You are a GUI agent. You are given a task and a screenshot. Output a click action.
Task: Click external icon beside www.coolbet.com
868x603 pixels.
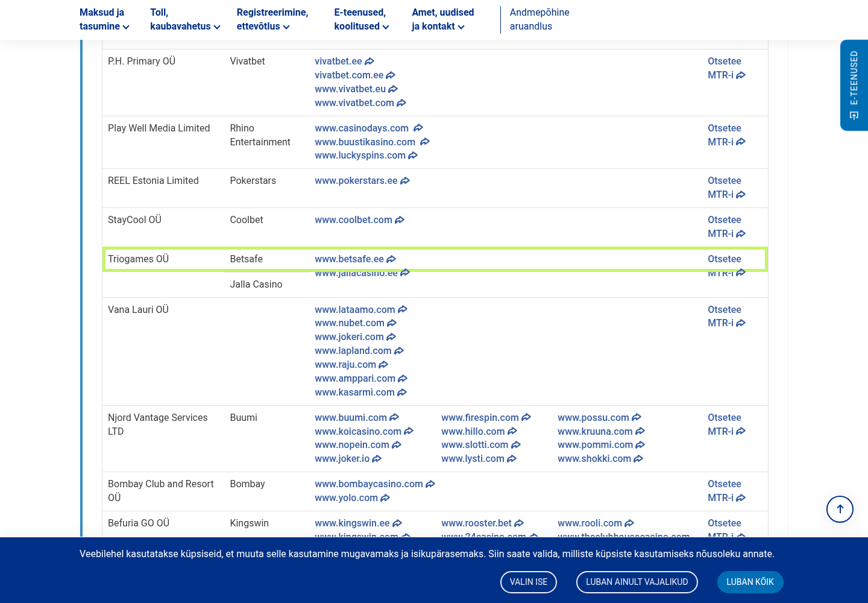400,220
